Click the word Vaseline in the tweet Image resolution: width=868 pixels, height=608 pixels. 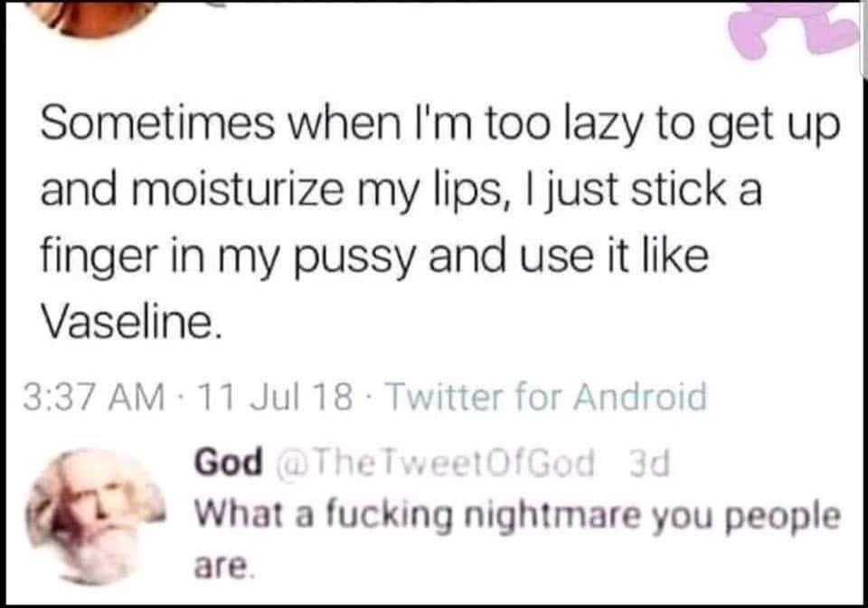[x=129, y=318]
